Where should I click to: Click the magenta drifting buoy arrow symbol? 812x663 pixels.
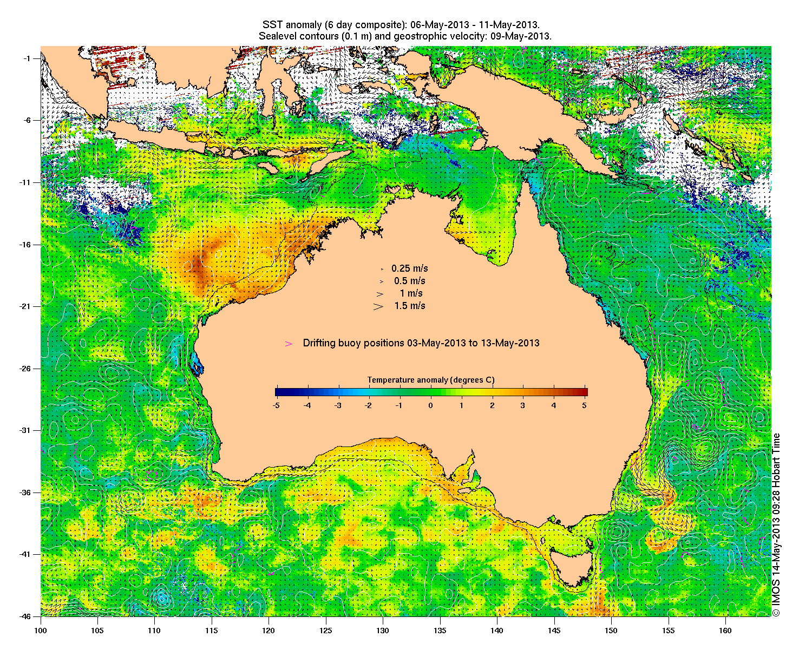click(289, 343)
